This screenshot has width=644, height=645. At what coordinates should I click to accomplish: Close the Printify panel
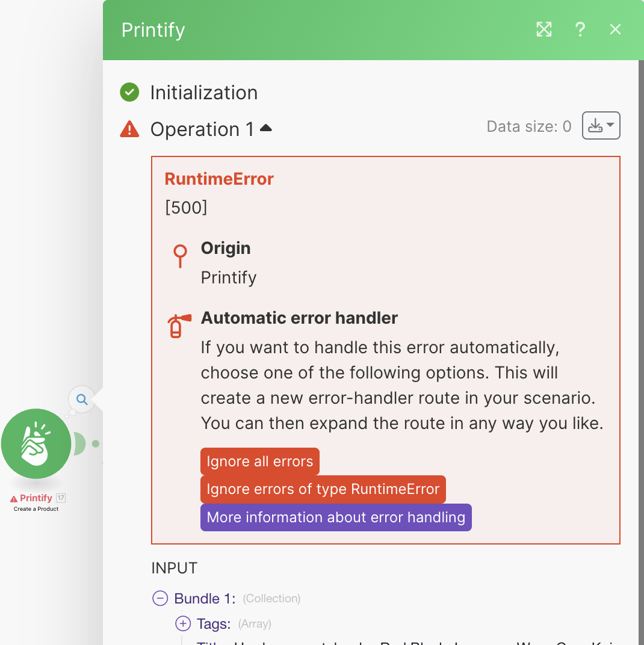[615, 29]
